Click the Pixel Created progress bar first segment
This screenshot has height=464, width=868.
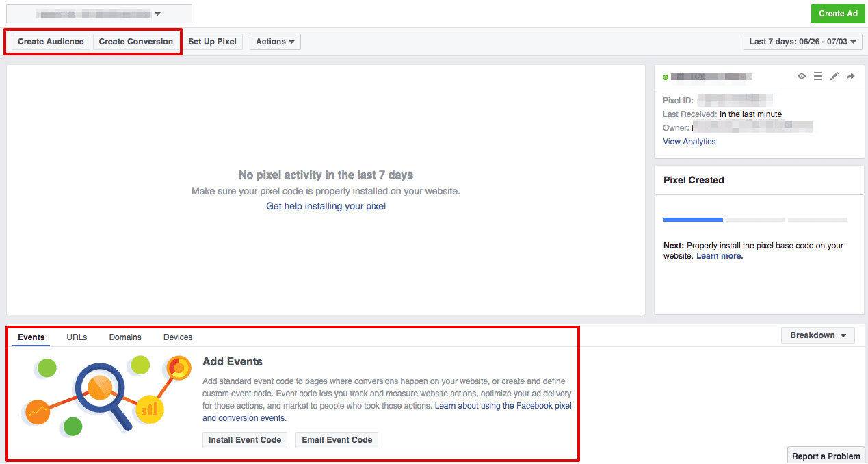point(692,219)
